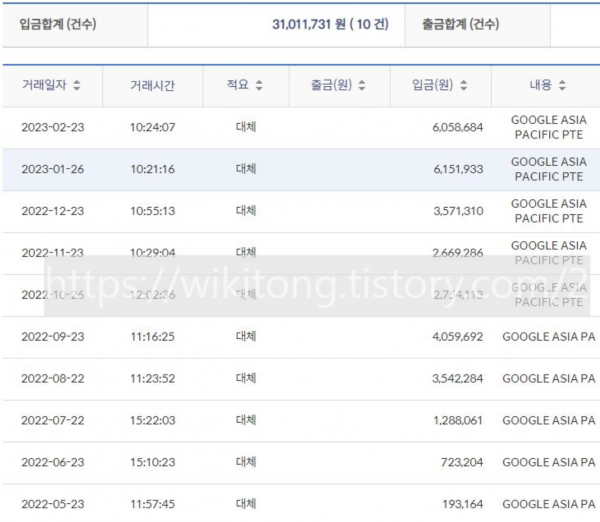Click the highlighted 2023-01-26 transaction date

click(52, 170)
